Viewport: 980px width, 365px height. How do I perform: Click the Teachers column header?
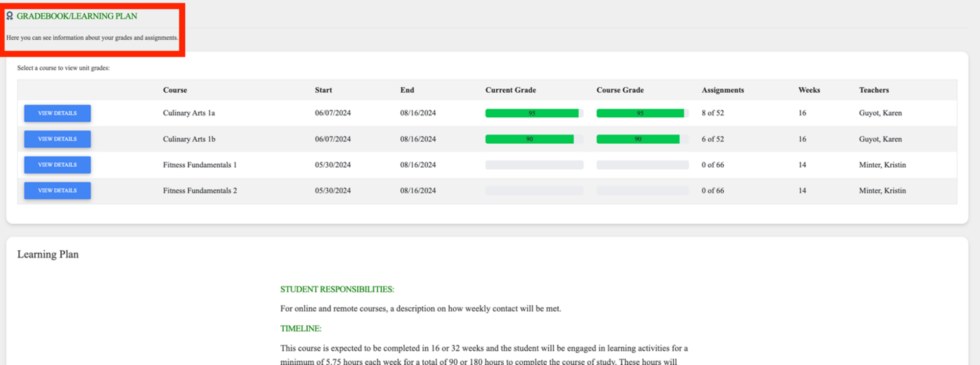coord(874,90)
